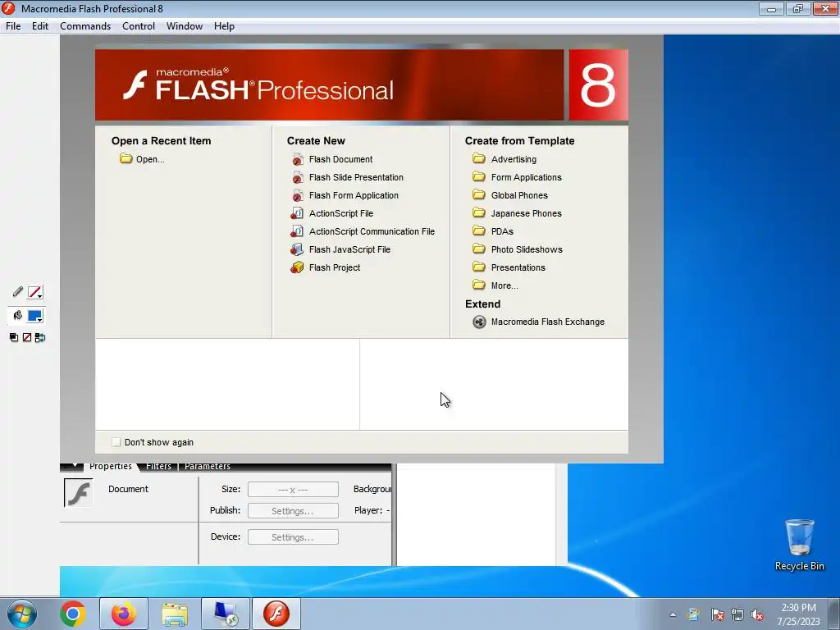Click the Flash Document icon
The width and height of the screenshot is (840, 630).
click(297, 159)
